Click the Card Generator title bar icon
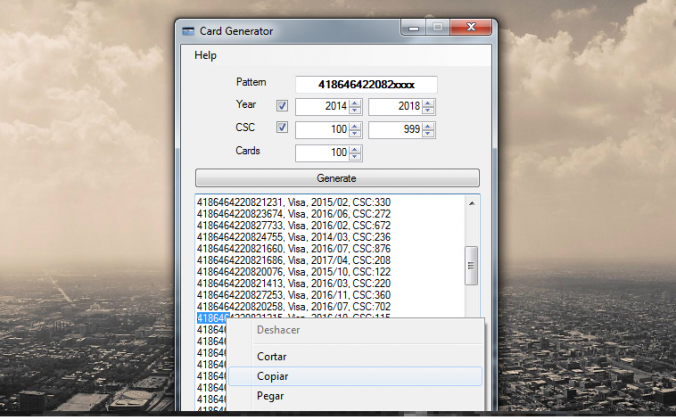The width and height of the screenshot is (676, 420). pyautogui.click(x=187, y=30)
